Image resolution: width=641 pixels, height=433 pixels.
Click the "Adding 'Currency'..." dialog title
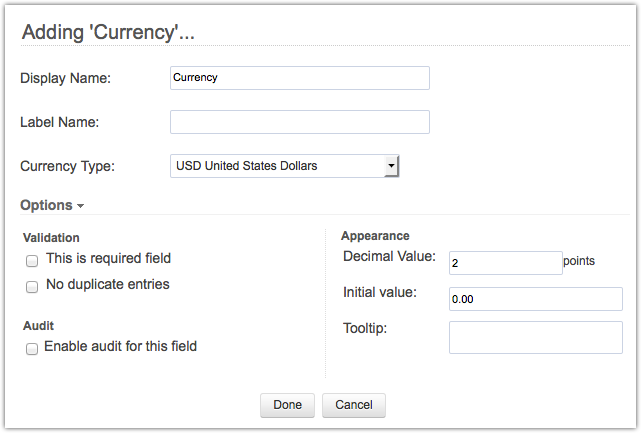point(108,32)
